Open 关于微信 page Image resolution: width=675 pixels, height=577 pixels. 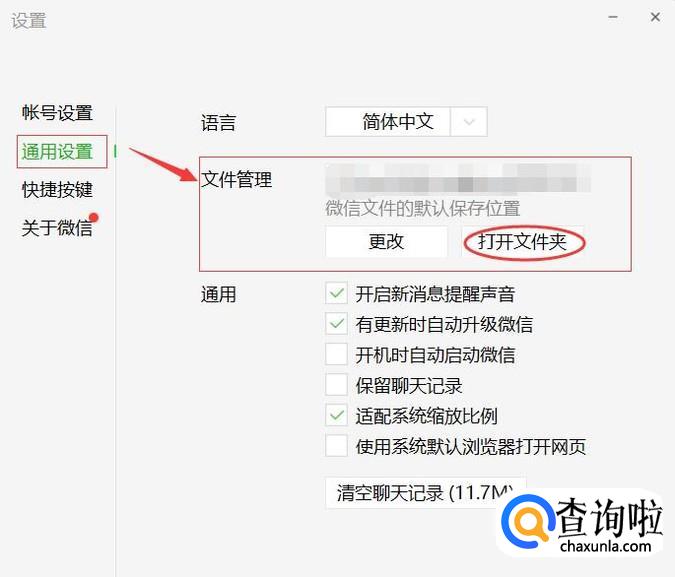(57, 227)
